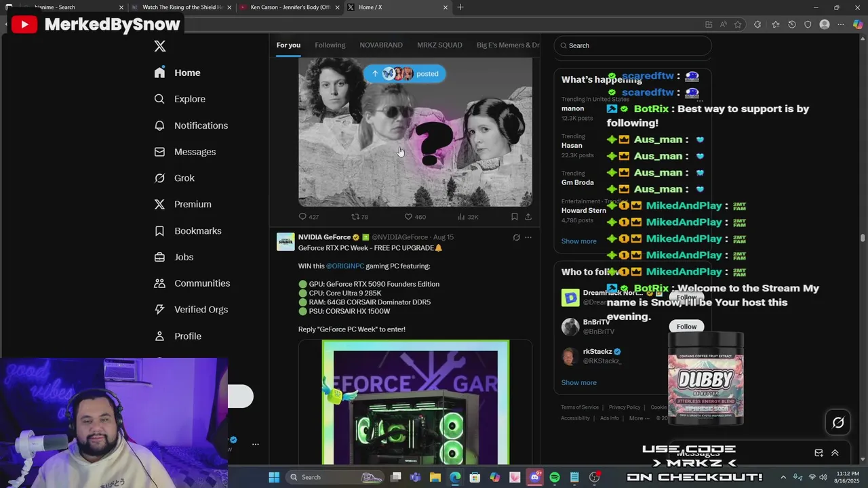Switch to the NOVABRAND tab

pos(381,45)
